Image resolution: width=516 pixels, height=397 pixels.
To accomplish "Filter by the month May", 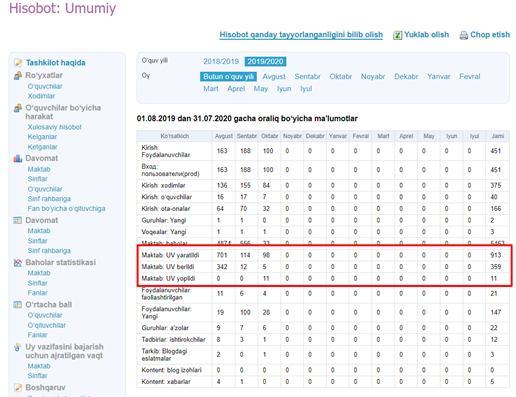I will point(261,89).
